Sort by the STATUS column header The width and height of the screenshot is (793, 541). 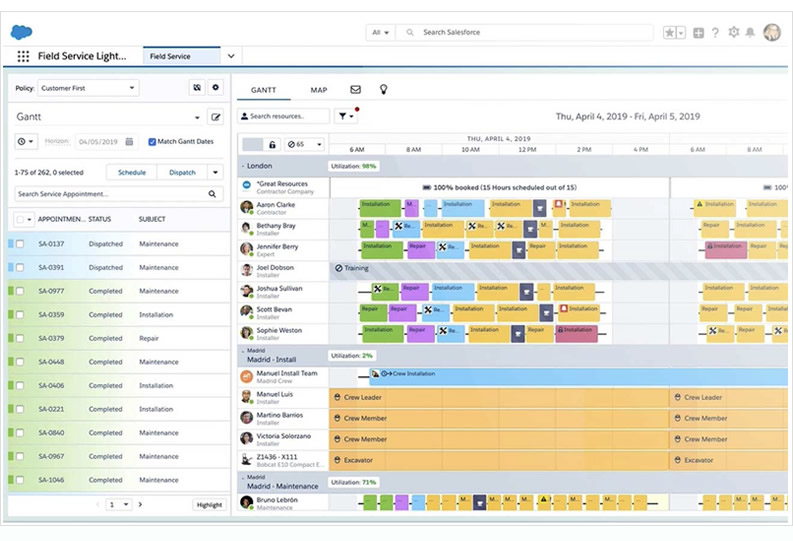point(100,219)
